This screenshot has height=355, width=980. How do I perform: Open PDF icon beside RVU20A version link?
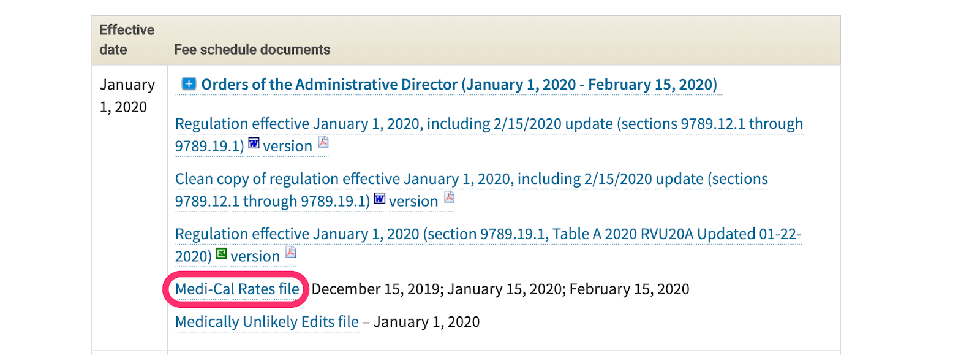coord(291,253)
